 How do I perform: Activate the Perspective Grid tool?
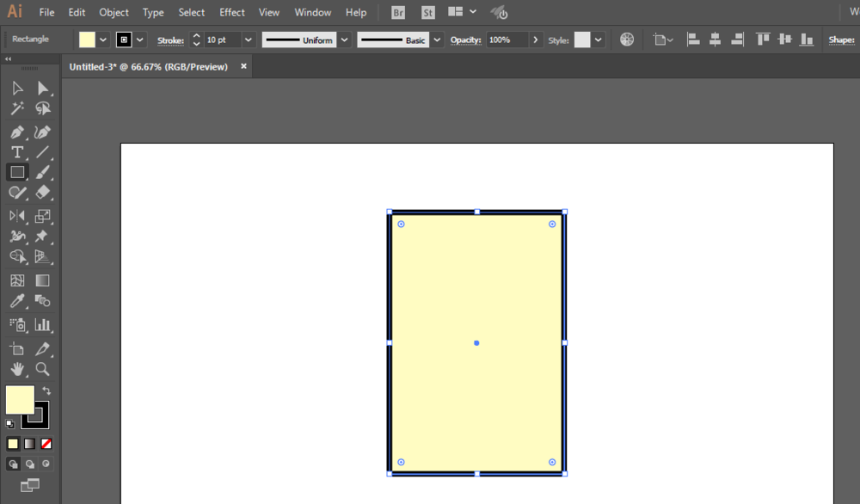point(43,256)
